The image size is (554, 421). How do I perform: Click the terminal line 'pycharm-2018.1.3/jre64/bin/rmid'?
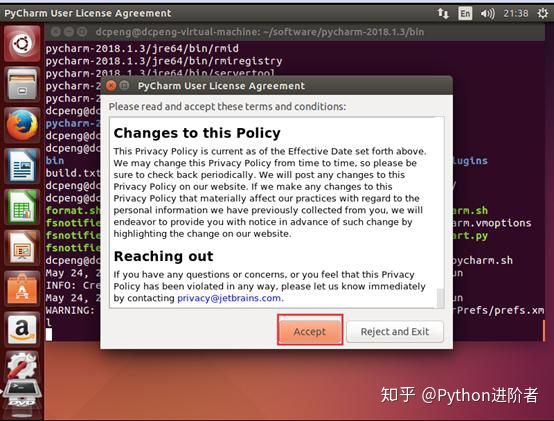[x=142, y=48]
